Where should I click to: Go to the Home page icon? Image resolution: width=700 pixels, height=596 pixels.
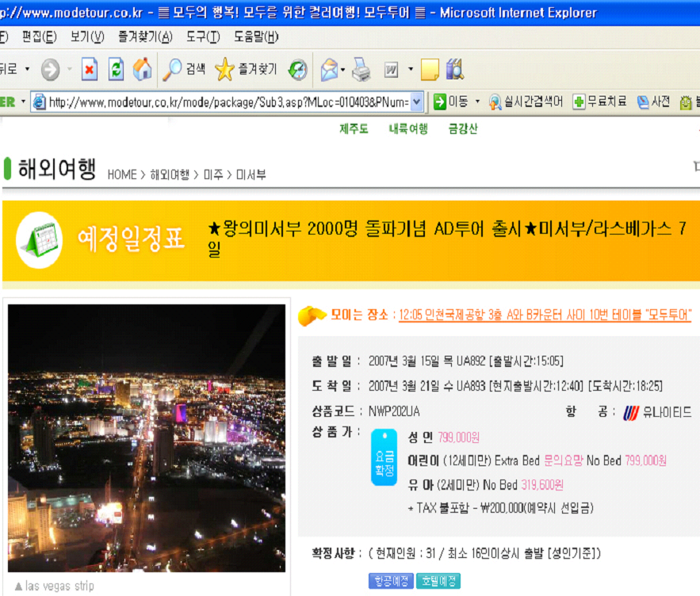pos(142,70)
